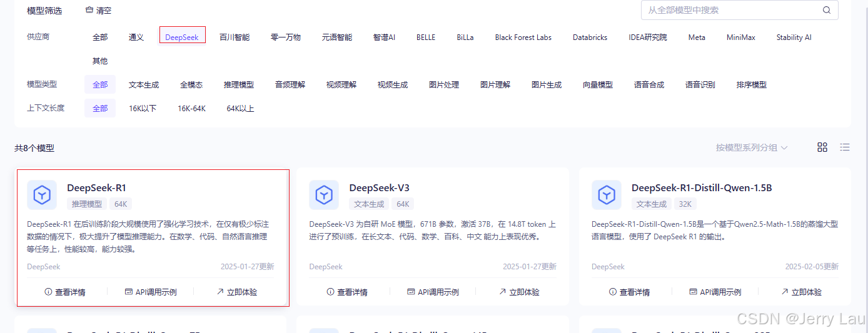
Task: Filter model type 排序模型
Action: point(752,84)
